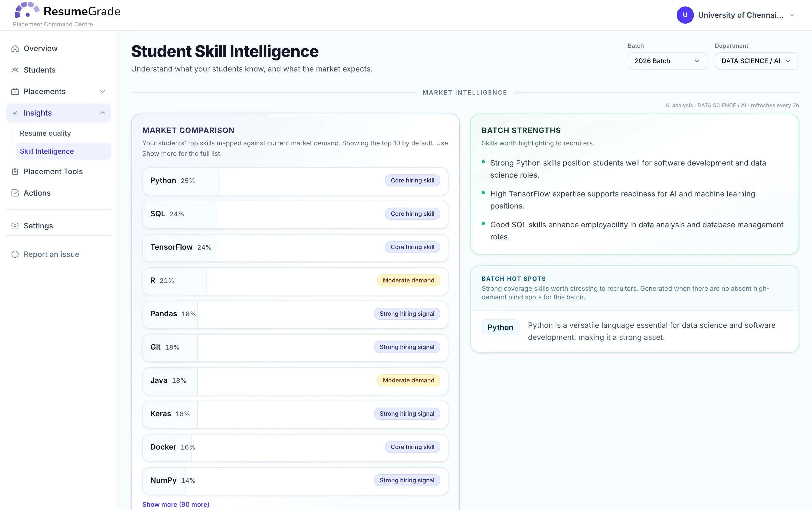Viewport: 812px width, 510px height.
Task: Click the 'Java 18%' skill label
Action: pos(168,380)
